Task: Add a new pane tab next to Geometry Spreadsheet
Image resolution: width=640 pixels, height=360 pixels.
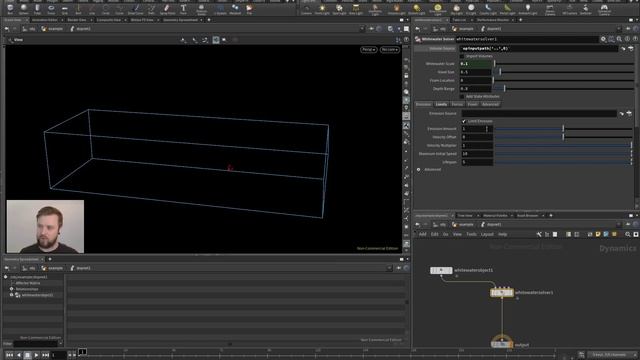Action: (50, 259)
